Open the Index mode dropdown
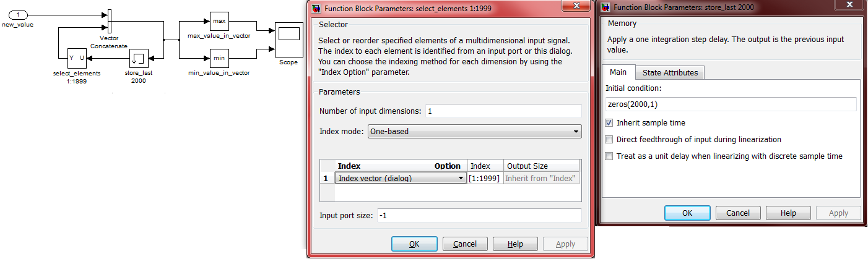The image size is (868, 259). (474, 131)
